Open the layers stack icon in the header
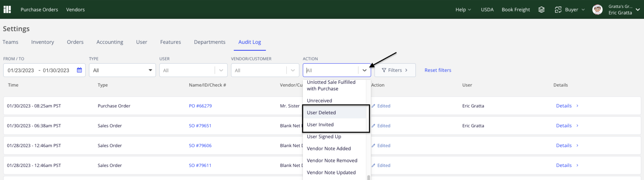Image resolution: width=644 pixels, height=180 pixels. tap(541, 9)
